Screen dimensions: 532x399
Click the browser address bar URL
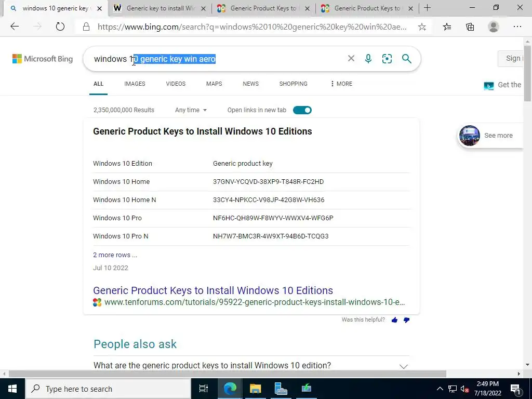coord(252,27)
